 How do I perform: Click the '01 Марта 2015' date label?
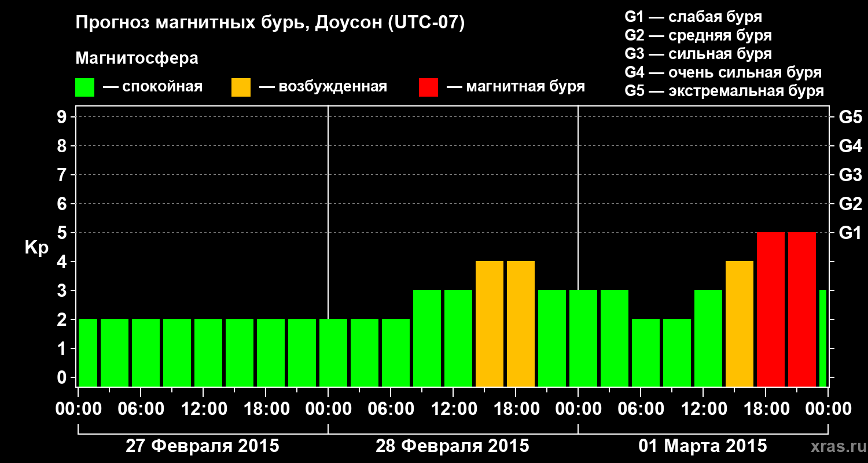click(x=703, y=446)
